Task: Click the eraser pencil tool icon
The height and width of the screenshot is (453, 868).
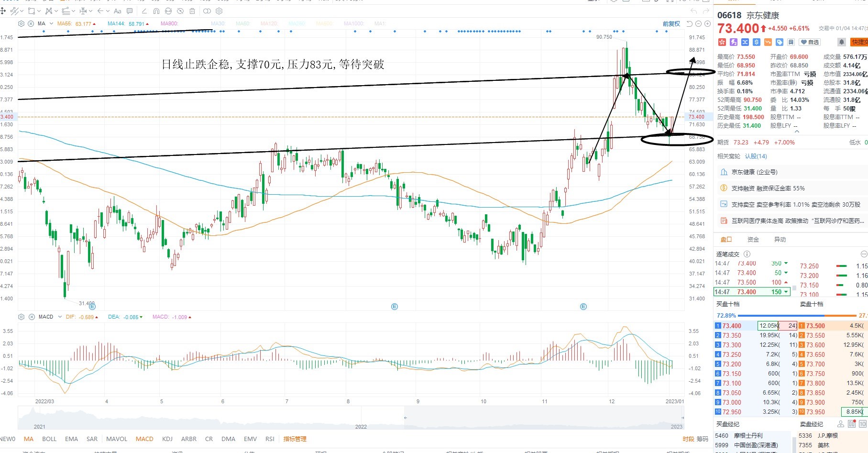Action: 144,11
